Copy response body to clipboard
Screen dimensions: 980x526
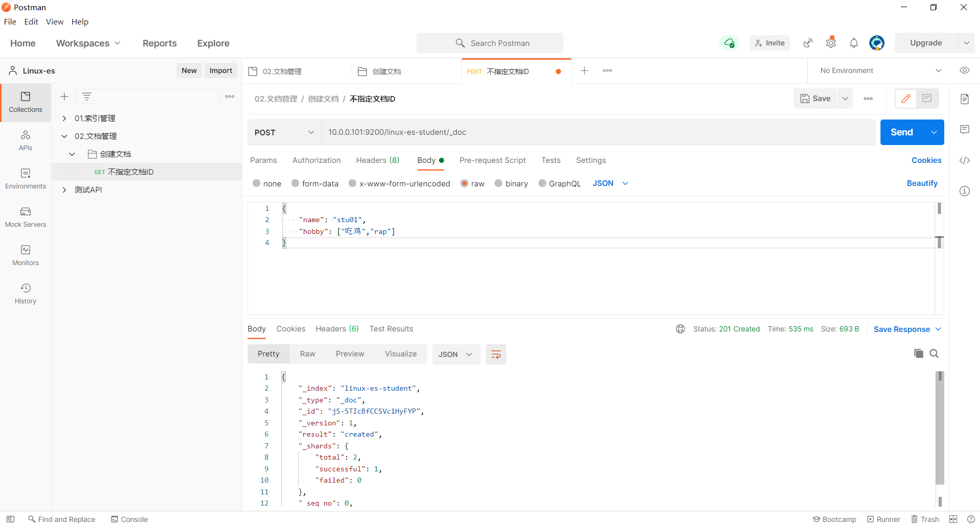(918, 353)
